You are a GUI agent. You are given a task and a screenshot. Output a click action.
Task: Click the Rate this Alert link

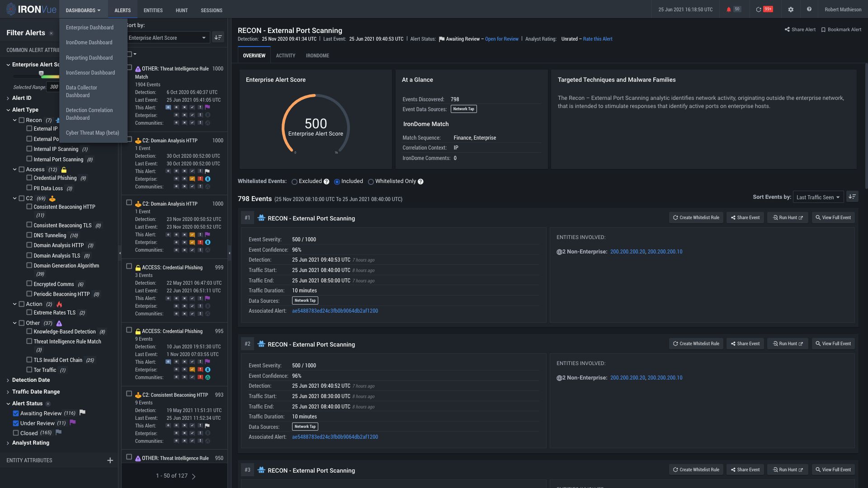point(598,39)
